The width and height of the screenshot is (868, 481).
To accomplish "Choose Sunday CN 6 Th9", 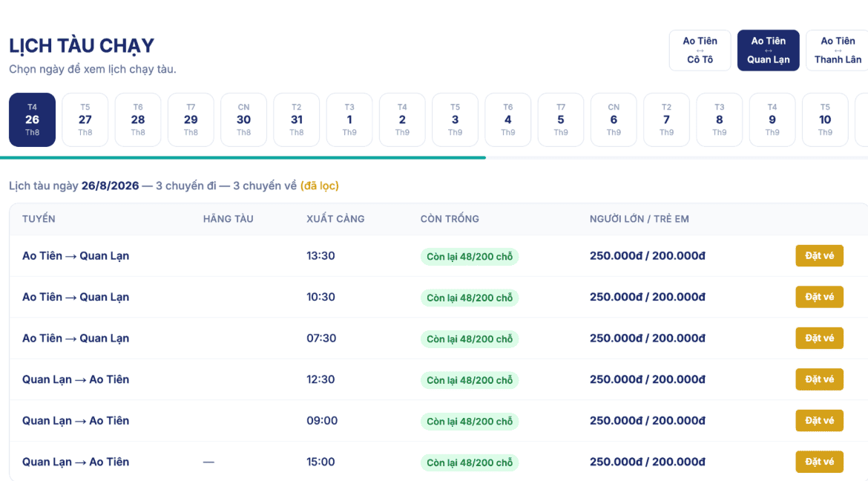I will (614, 120).
